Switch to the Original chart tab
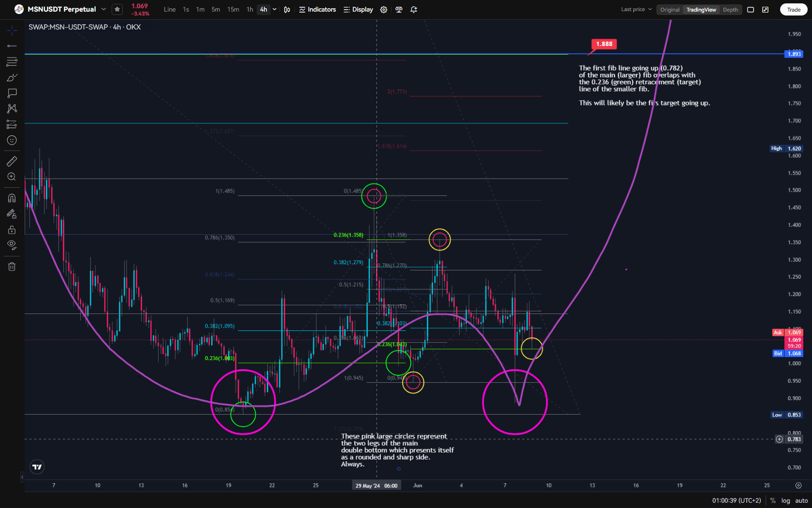The width and height of the screenshot is (812, 508). coord(670,10)
